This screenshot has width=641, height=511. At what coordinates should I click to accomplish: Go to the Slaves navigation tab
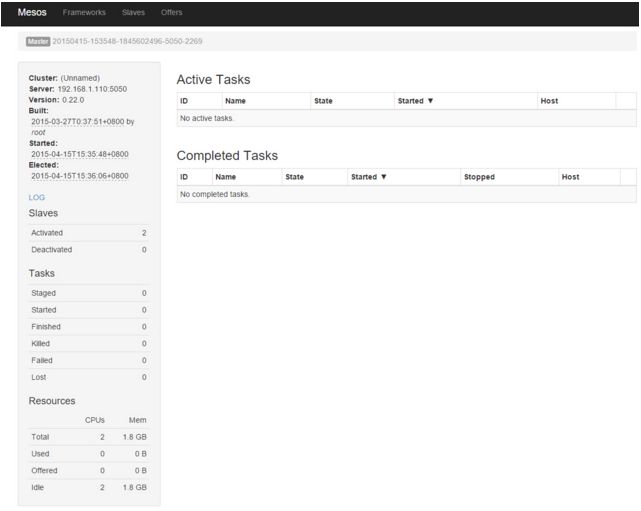tap(133, 12)
